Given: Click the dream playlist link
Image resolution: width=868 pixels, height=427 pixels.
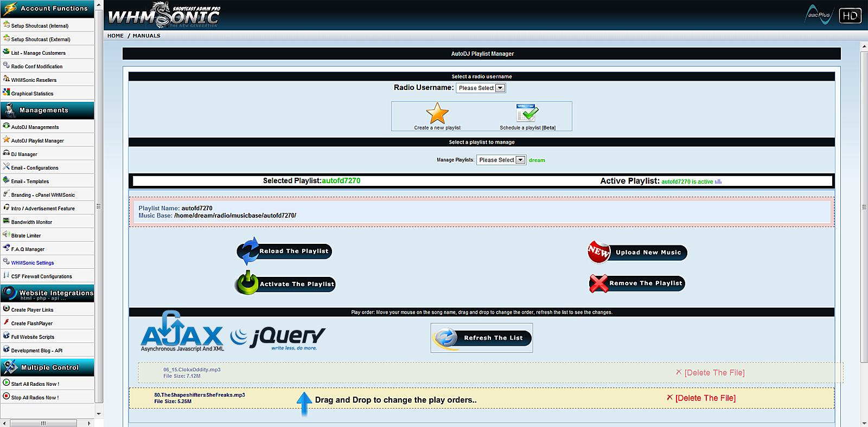Looking at the screenshot, I should (537, 160).
